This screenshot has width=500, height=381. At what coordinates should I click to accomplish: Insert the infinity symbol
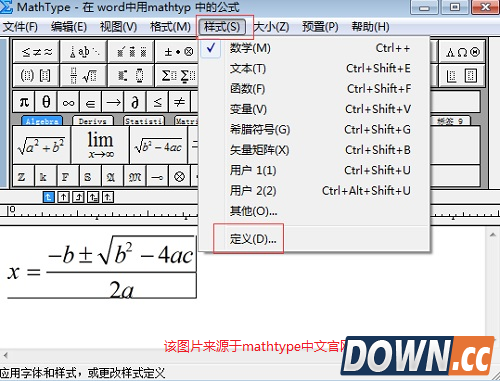[68, 102]
